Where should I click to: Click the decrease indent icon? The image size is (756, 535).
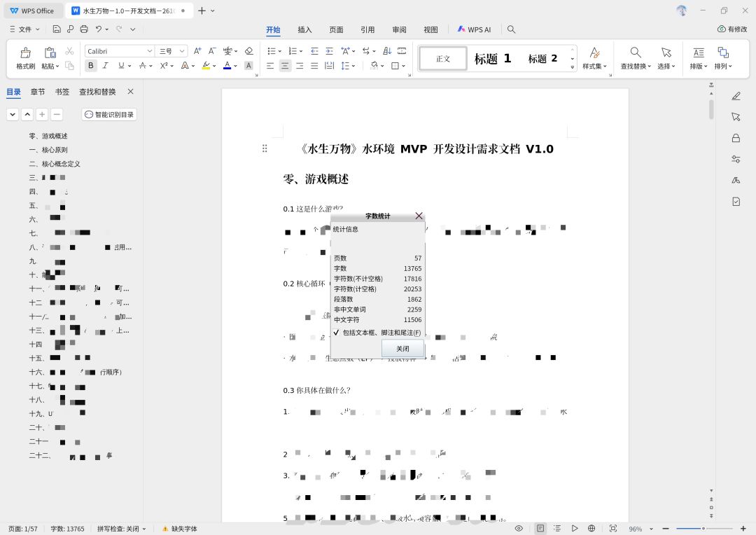point(314,51)
